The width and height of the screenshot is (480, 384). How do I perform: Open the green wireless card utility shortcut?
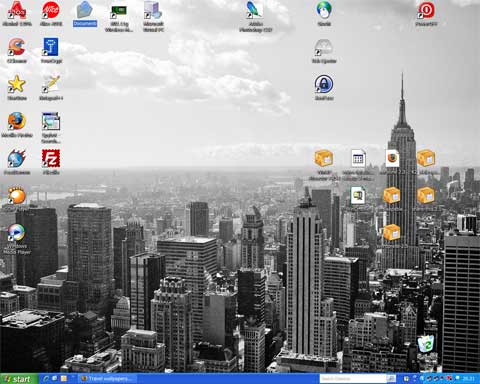click(119, 12)
